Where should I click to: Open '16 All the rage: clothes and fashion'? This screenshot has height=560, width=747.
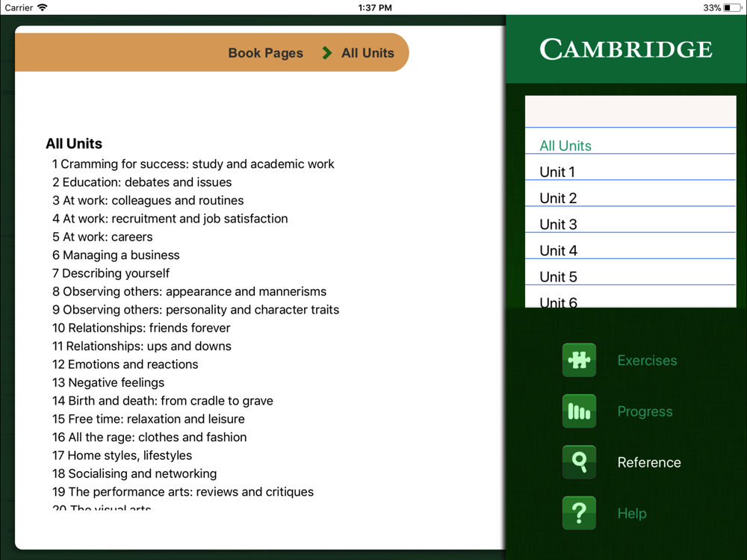[x=149, y=437]
